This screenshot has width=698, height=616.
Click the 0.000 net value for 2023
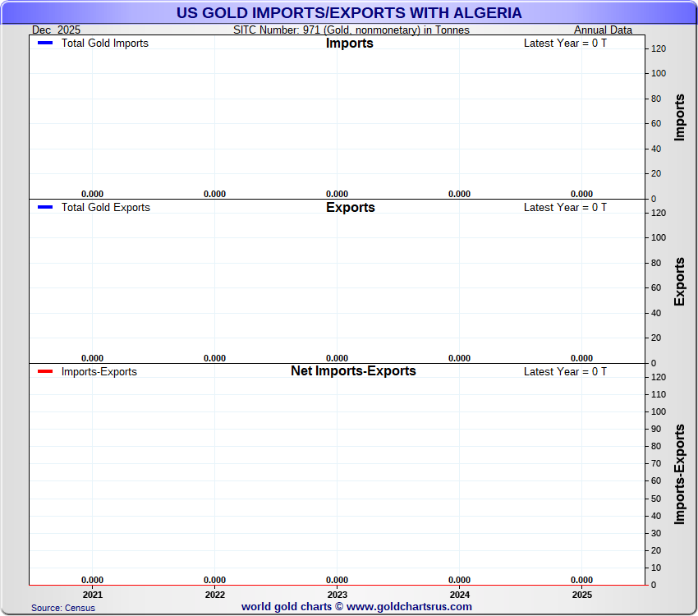tap(337, 580)
